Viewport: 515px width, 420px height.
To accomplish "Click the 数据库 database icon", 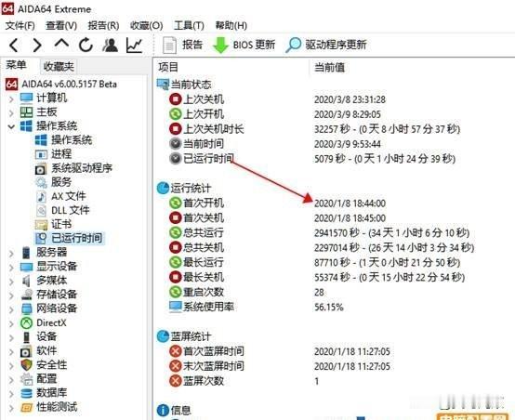I will (26, 393).
